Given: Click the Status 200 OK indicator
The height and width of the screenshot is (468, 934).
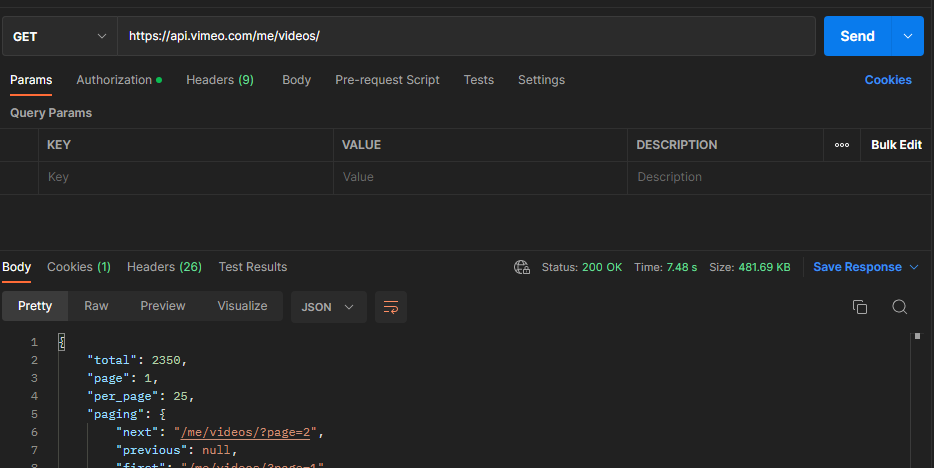Looking at the screenshot, I should (581, 267).
